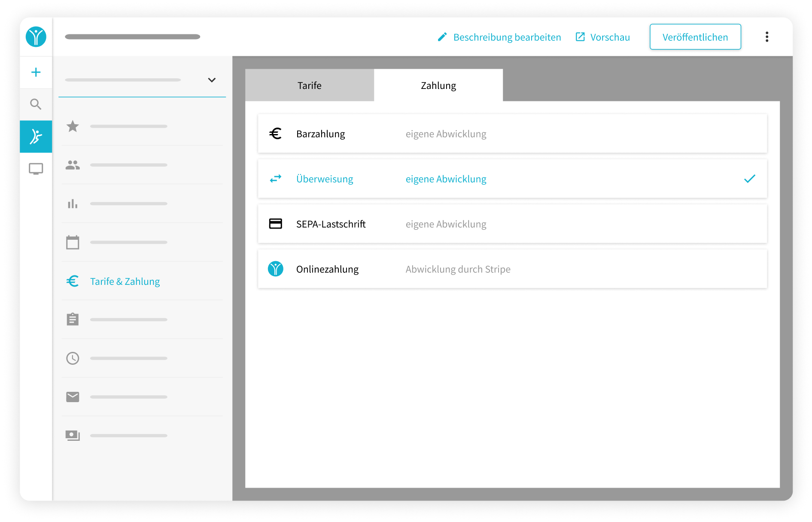Screen dimensions: 812x522
Task: Switch to the Tarife tab
Action: click(x=309, y=85)
